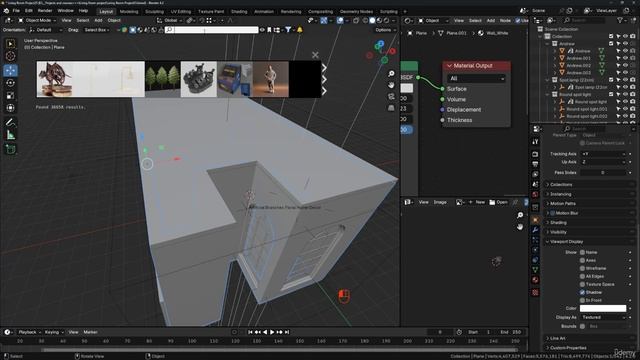Open the Tool properties tab icon

coord(535,142)
